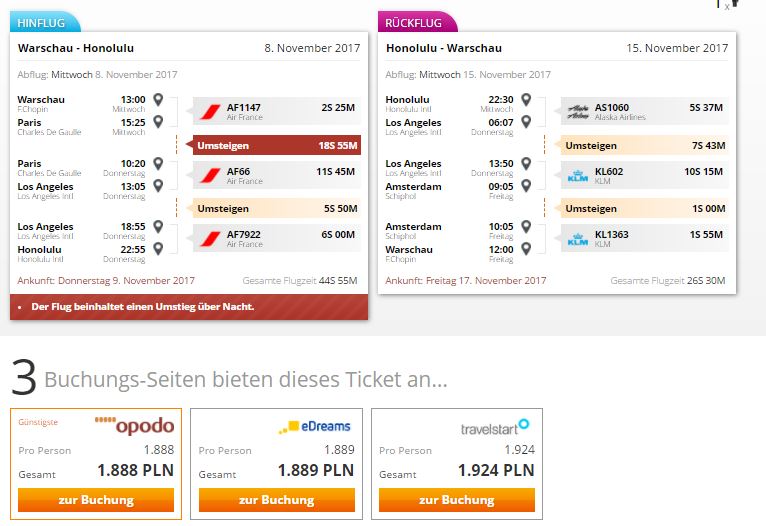The image size is (766, 526).
Task: Click the opodo logo
Action: [x=134, y=425]
